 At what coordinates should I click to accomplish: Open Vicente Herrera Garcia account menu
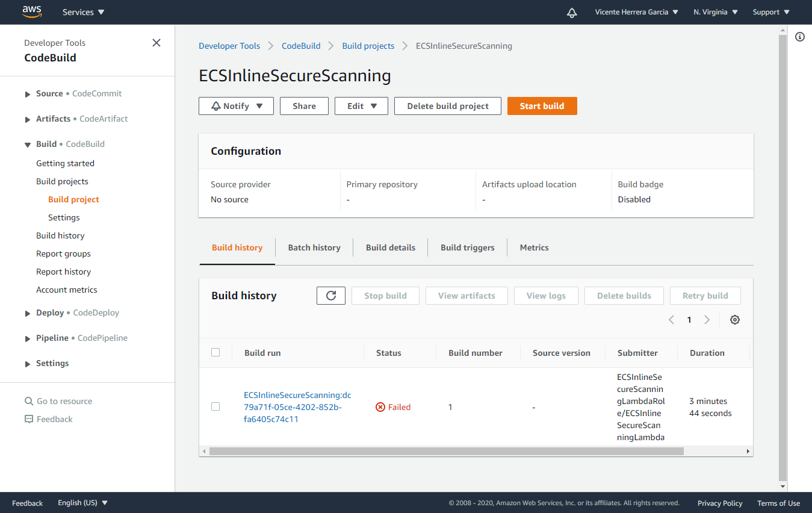[637, 12]
